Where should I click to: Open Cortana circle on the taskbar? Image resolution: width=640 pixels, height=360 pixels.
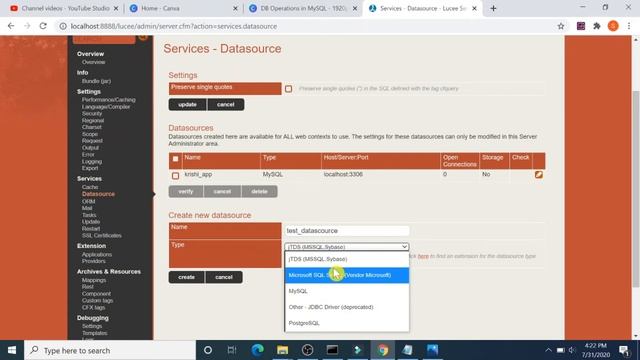[208, 350]
